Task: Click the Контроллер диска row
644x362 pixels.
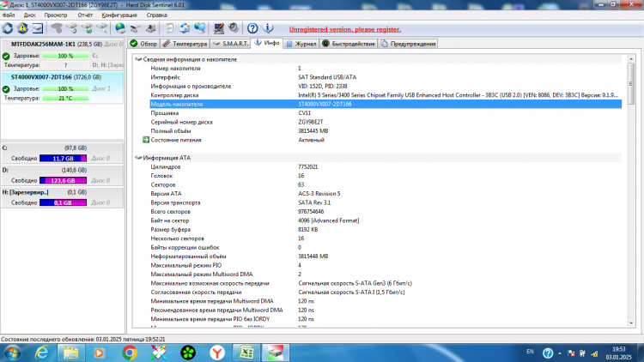Action: tap(386, 95)
